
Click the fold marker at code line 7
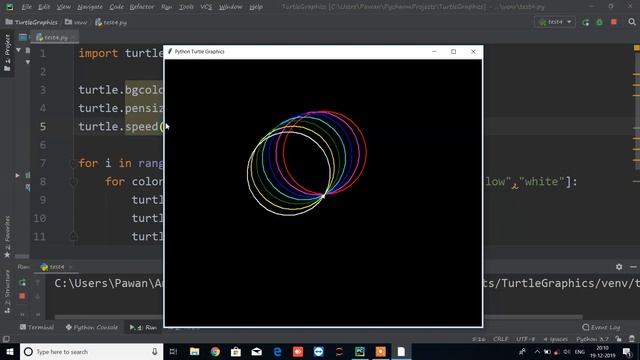73,163
